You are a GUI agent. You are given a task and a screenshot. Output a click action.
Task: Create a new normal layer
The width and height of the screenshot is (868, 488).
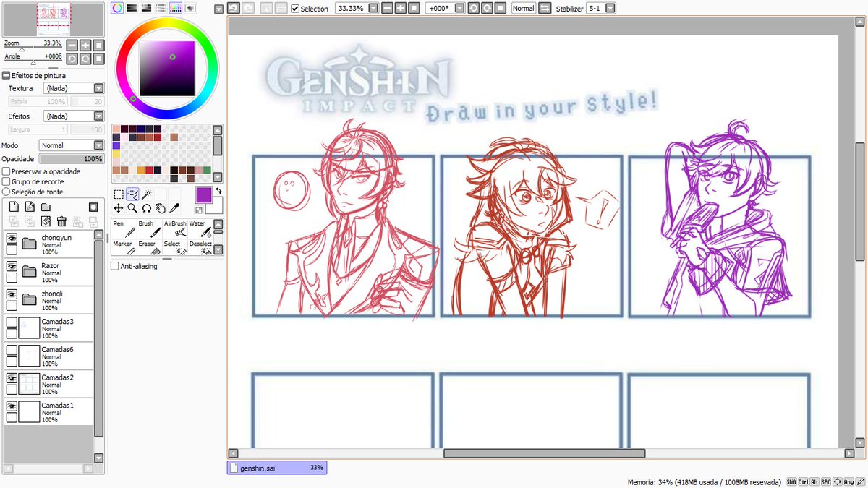13,207
